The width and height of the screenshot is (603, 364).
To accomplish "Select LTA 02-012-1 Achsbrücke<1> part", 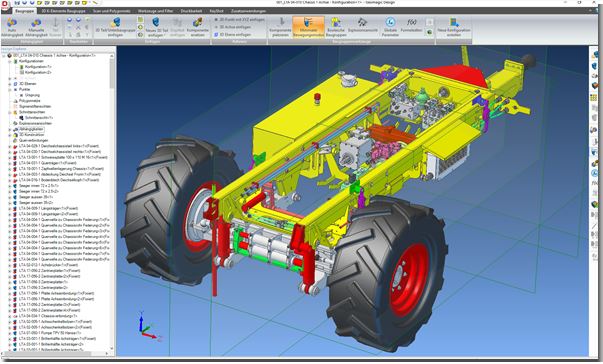I will [48, 265].
